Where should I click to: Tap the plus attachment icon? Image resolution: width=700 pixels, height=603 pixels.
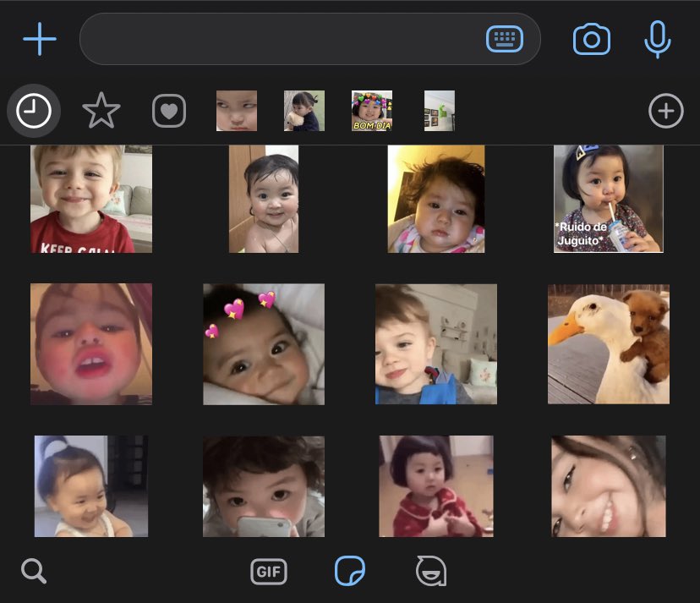coord(40,39)
